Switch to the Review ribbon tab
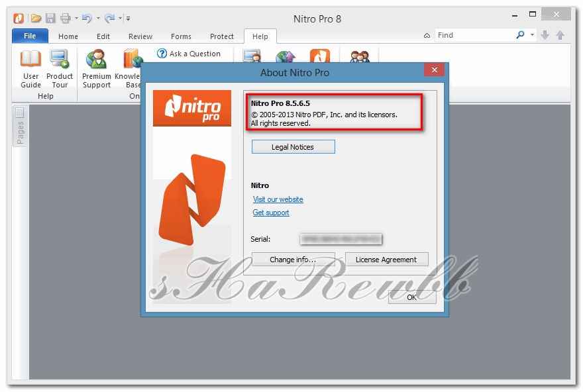The height and width of the screenshot is (392, 583). (140, 36)
